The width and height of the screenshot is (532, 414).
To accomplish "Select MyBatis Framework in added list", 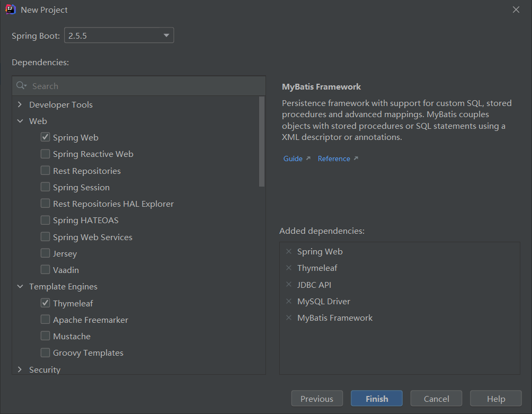I will point(335,318).
